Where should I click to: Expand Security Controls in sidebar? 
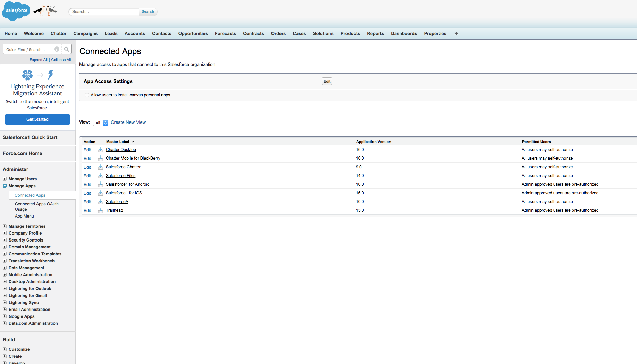click(x=5, y=240)
